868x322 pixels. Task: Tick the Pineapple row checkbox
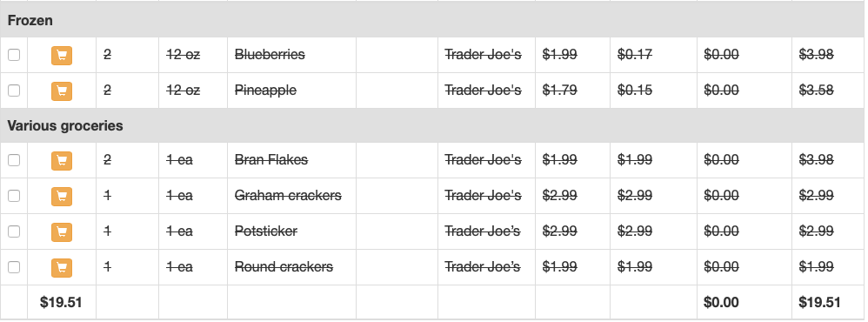pos(14,91)
